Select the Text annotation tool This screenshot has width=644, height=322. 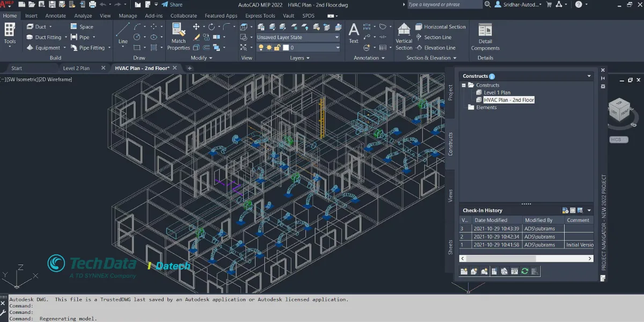click(354, 33)
